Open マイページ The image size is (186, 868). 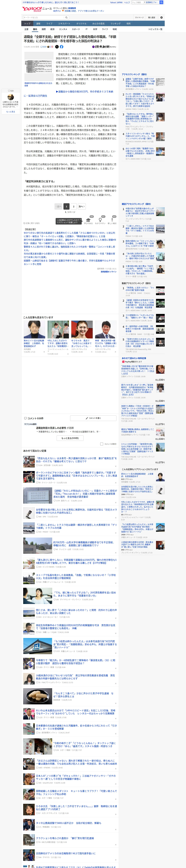coord(139,18)
